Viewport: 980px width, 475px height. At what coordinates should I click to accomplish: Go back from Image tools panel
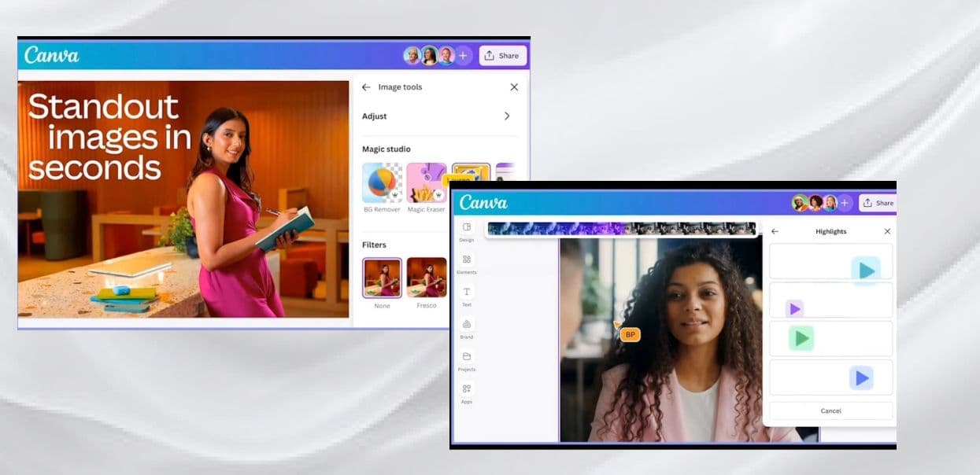point(366,87)
